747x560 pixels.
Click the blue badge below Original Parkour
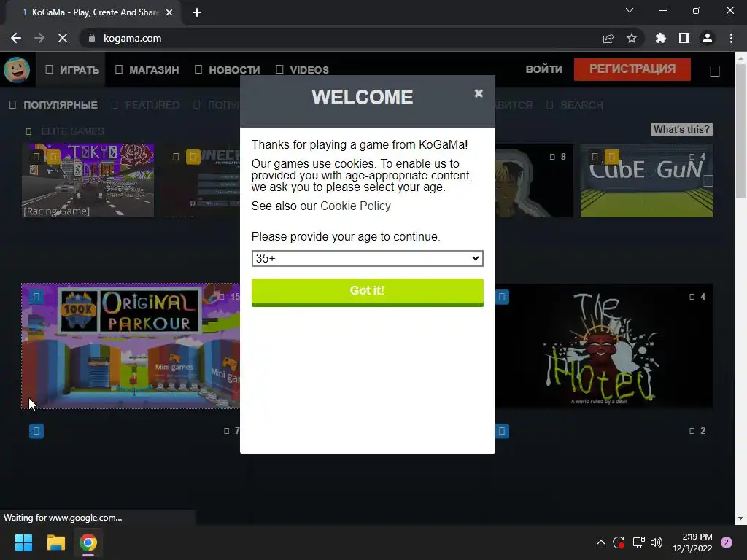[x=36, y=431]
